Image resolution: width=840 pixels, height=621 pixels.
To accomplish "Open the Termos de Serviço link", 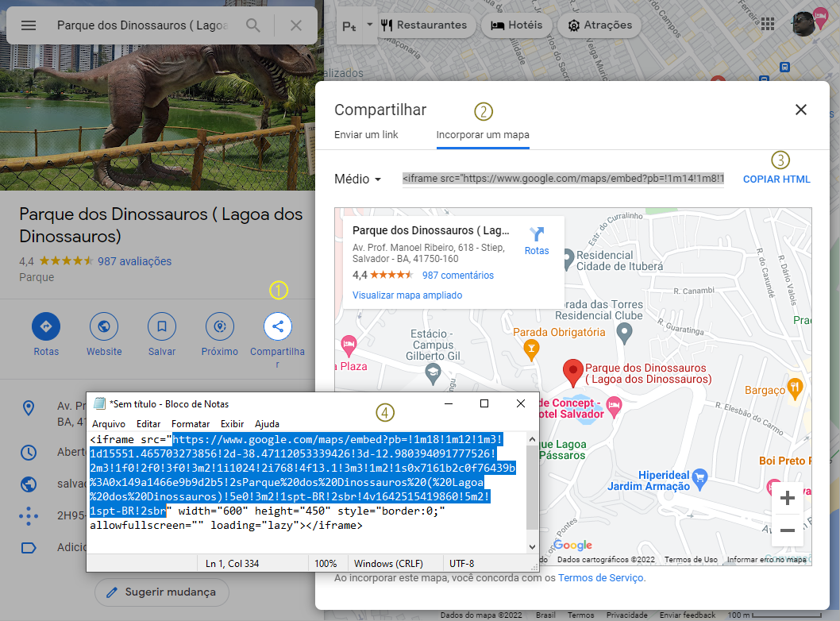I will click(602, 577).
